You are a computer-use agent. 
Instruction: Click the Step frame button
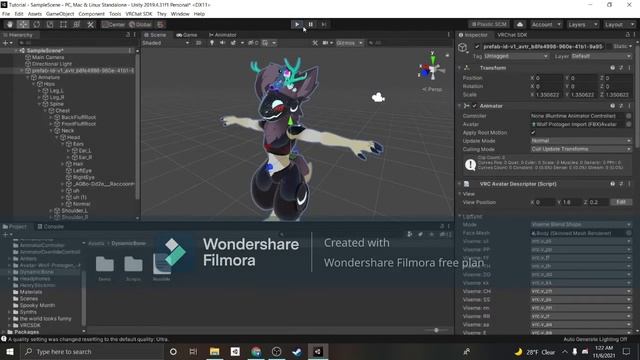tap(324, 24)
